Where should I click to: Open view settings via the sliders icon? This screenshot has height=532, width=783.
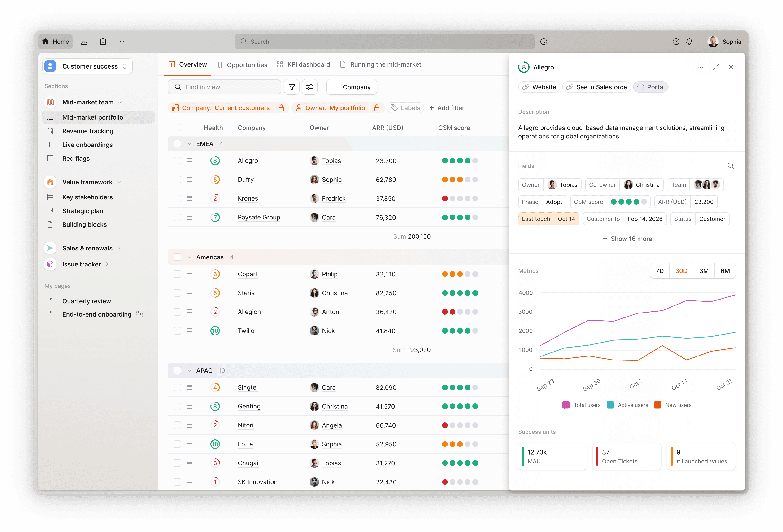point(310,87)
